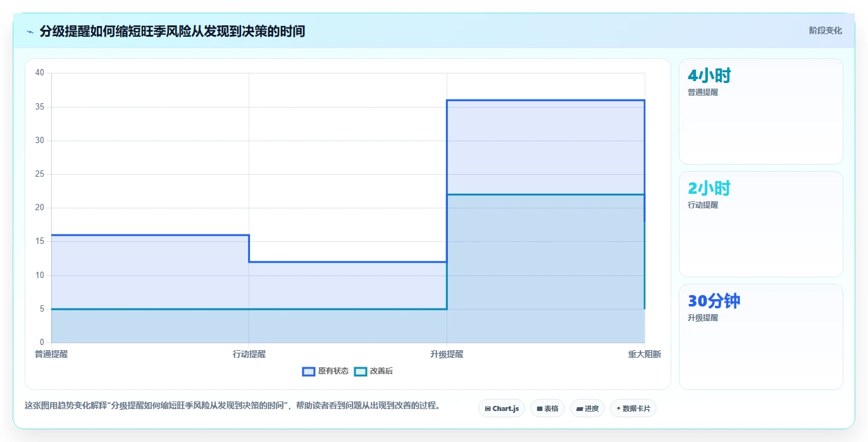Viewport: 868px width, 442px height.
Task: Click the y-axis value 5
Action: (42, 309)
